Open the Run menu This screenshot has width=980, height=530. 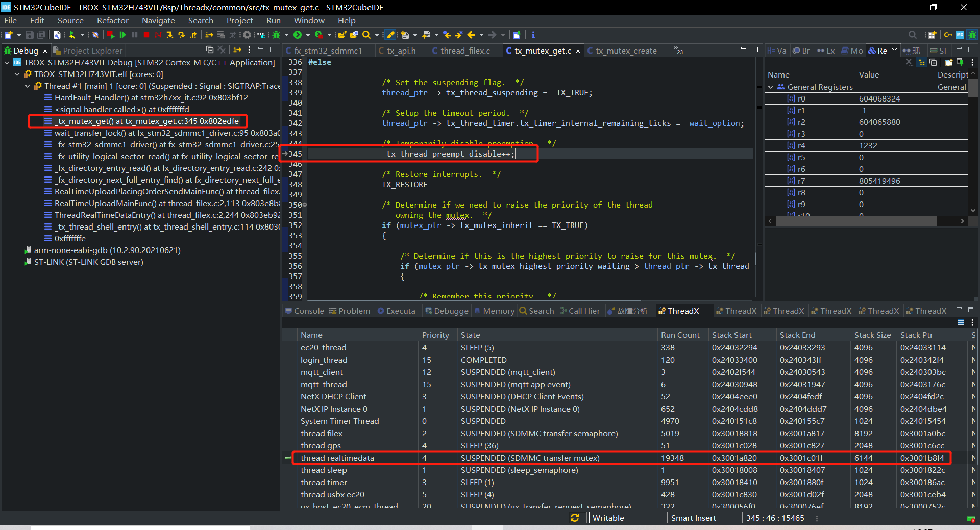click(x=274, y=20)
